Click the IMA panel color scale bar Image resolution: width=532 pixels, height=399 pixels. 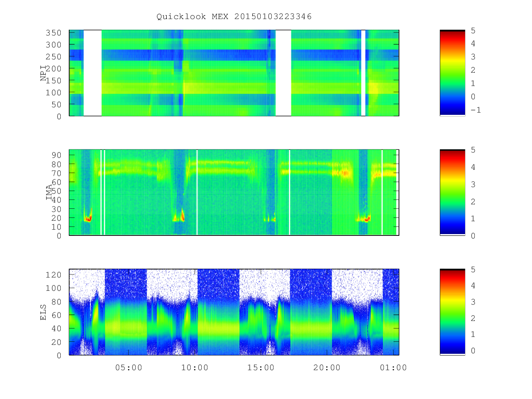(x=452, y=192)
